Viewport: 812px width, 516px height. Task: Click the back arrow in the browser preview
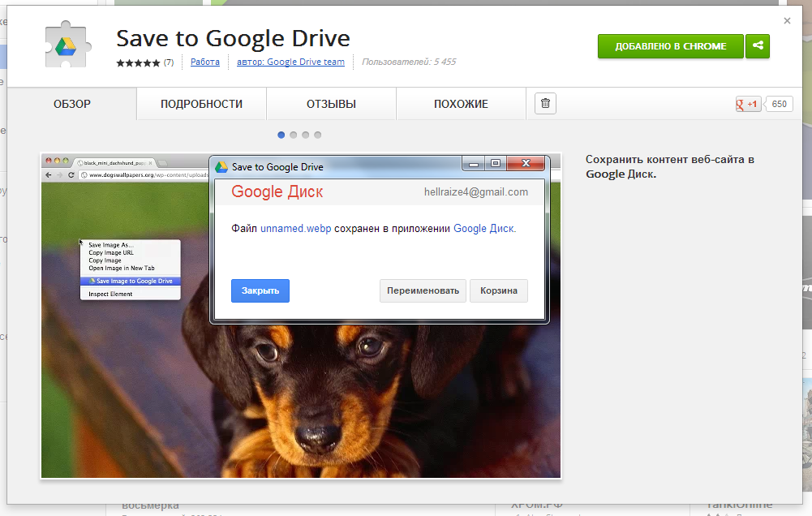49,174
